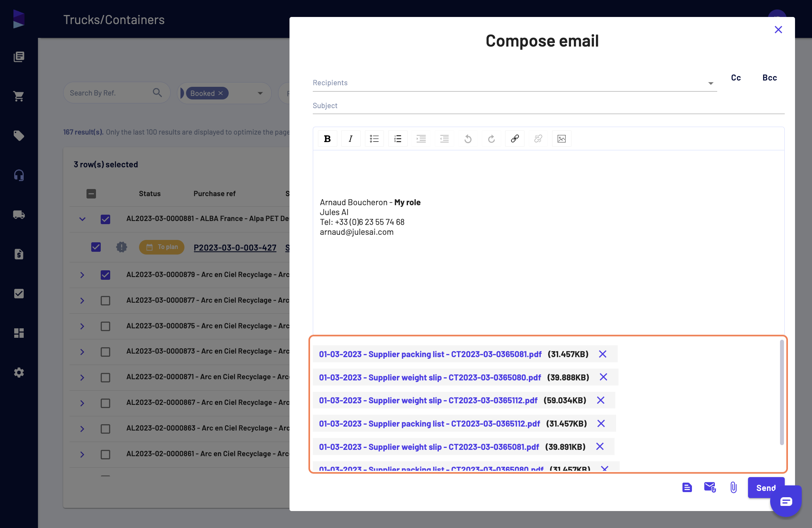This screenshot has height=528, width=812.
Task: Open the headset support sidebar icon
Action: pos(19,175)
